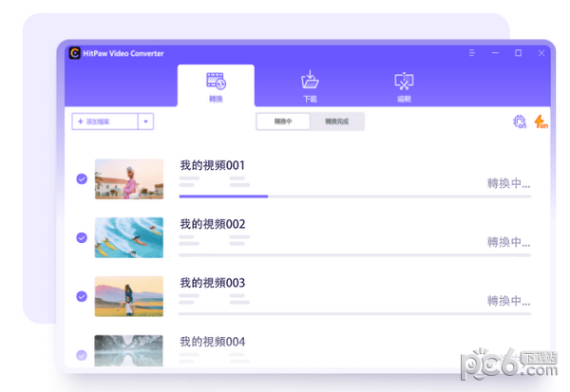Click the misty mountain thumbnail of 我的視頻004
This screenshot has width=570, height=392.
[x=129, y=350]
